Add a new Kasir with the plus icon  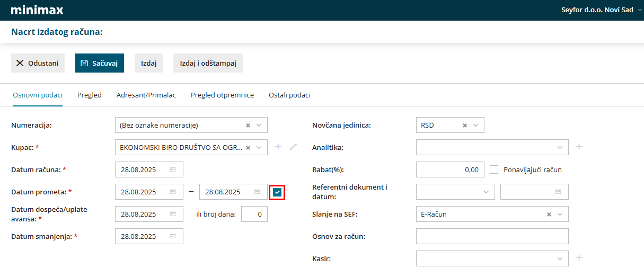coord(579,258)
